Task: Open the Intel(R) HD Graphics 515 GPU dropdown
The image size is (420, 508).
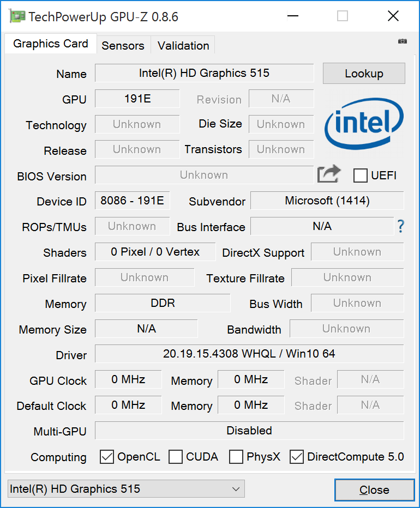Action: coord(126,489)
